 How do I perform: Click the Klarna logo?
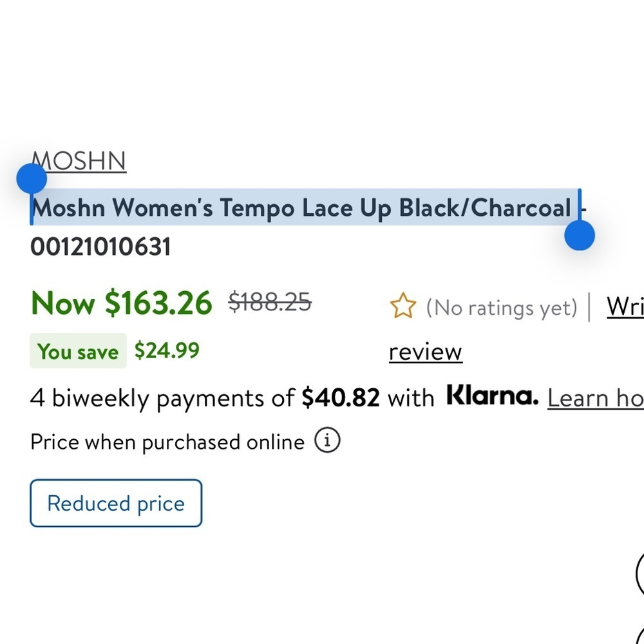coord(493,395)
